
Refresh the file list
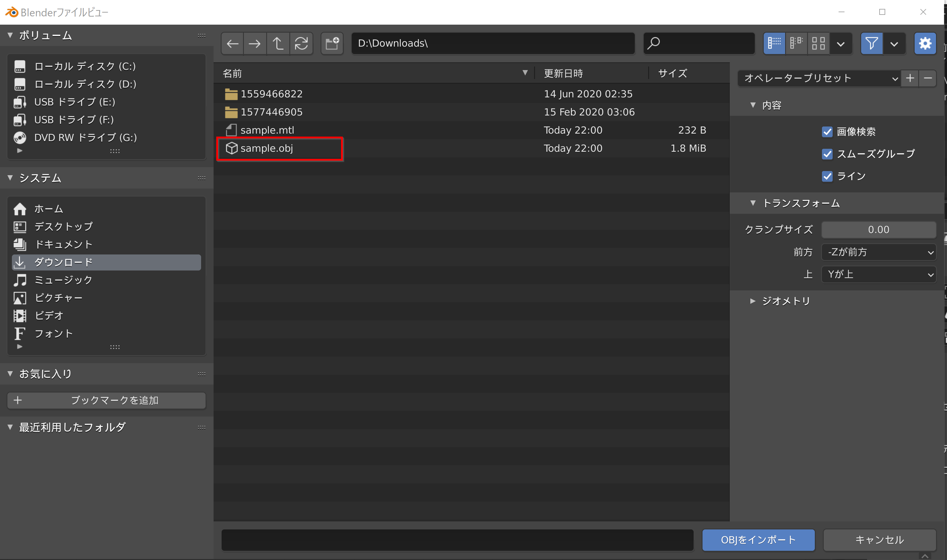301,43
